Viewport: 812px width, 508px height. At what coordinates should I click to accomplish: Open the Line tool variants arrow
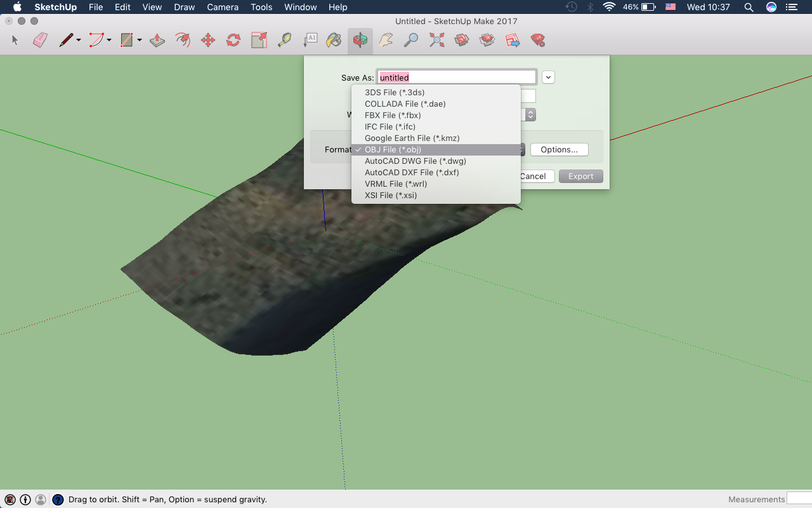point(79,41)
